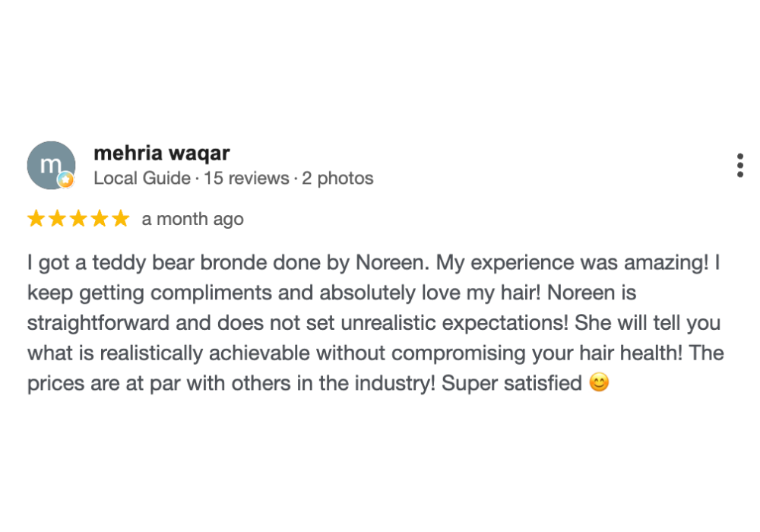Click the phrase 'Super satisfied' in review

(511, 383)
